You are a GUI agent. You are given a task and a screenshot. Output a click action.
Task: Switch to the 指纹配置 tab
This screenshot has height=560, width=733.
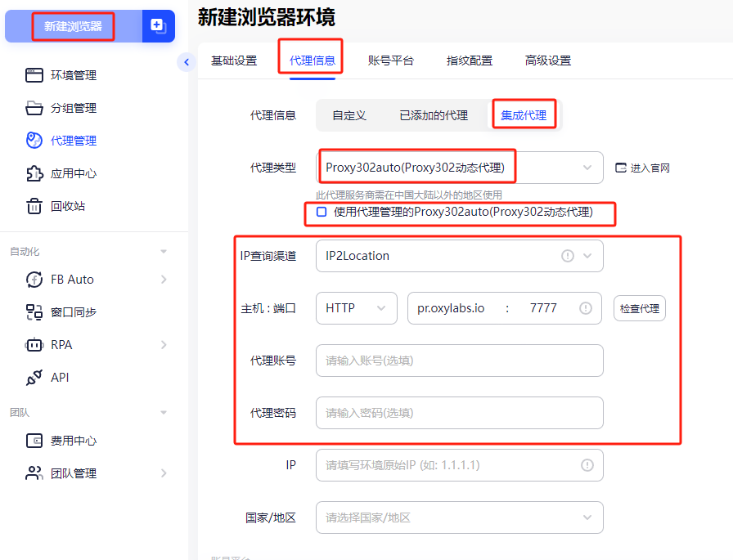point(470,60)
